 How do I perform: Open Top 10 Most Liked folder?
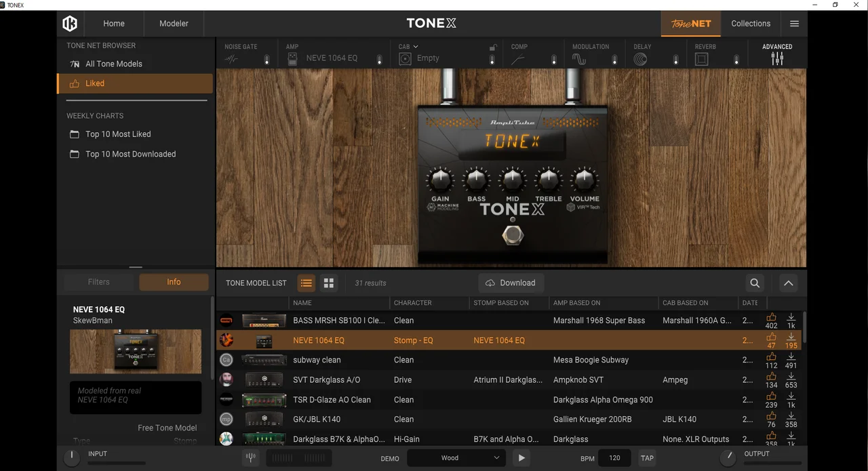[118, 134]
